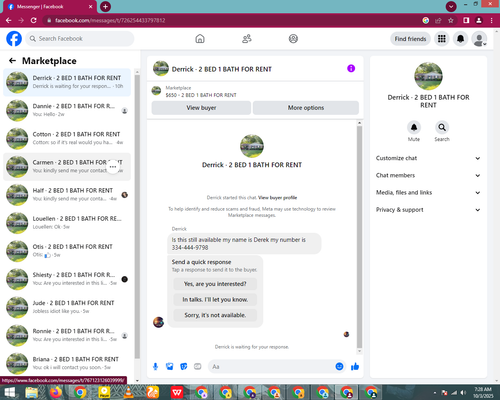This screenshot has width=500, height=400.
Task: Open the Briana conversation in the list
Action: [x=67, y=363]
